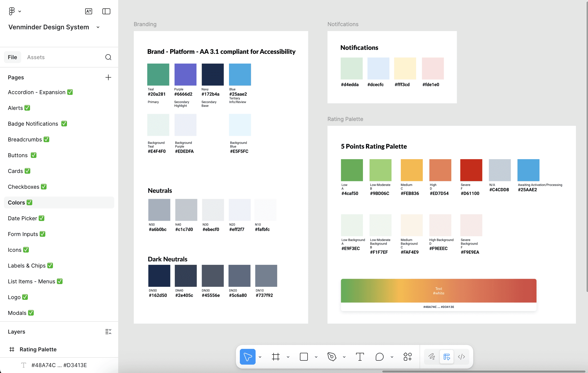Select the Move tool in toolbar

(247, 356)
